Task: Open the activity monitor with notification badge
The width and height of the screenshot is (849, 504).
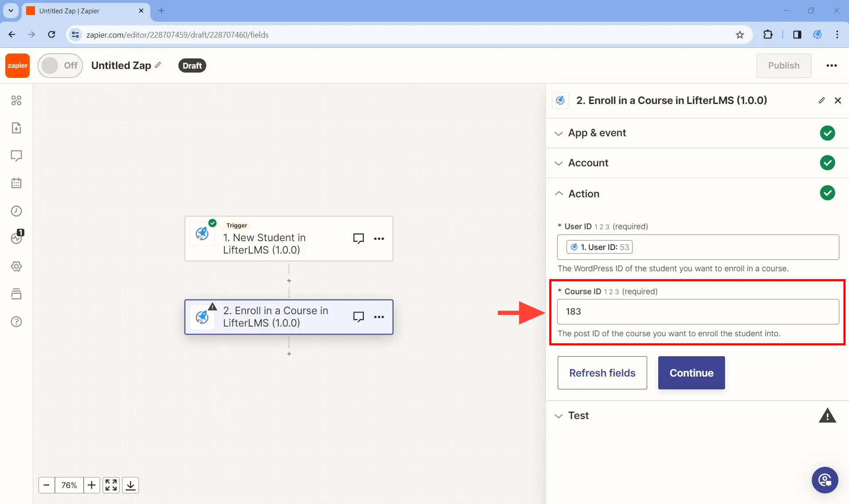Action: (16, 238)
